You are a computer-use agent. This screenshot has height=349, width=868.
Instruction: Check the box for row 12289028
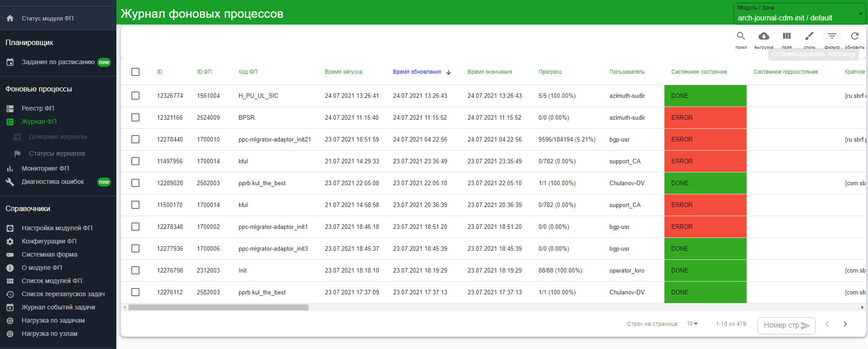[x=135, y=183]
